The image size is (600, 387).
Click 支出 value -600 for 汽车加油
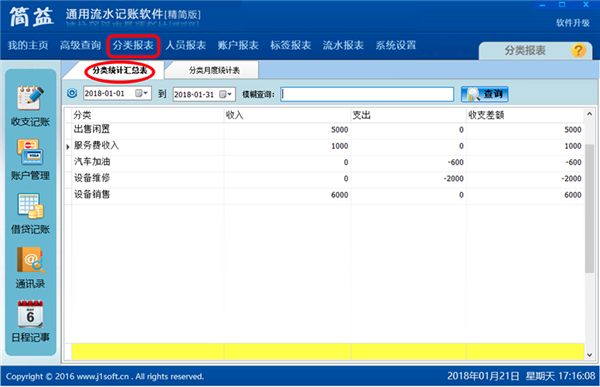[455, 162]
